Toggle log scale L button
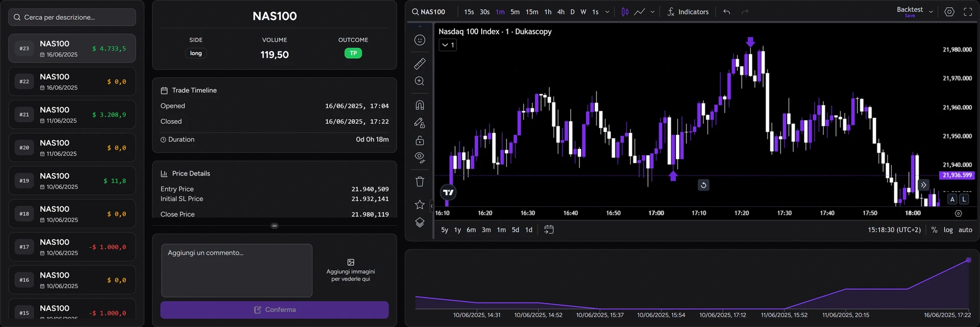The image size is (980, 327). [964, 199]
